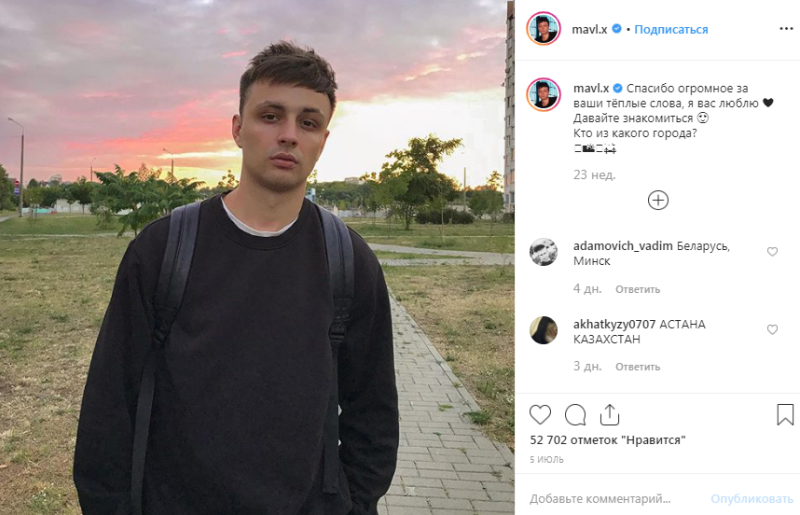This screenshot has height=515, width=800.
Task: Open comments via speech bubble icon
Action: [575, 414]
